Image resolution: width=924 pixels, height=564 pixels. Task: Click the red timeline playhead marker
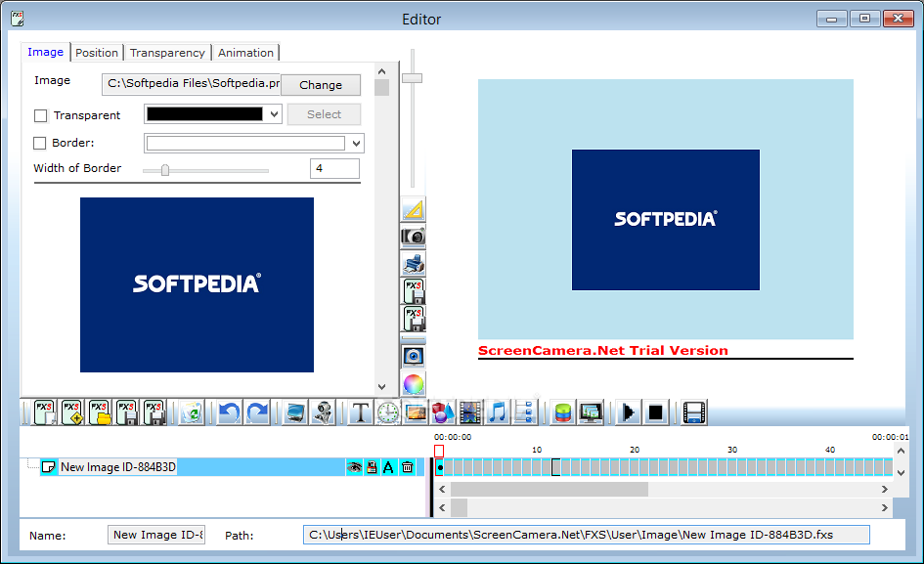[439, 451]
